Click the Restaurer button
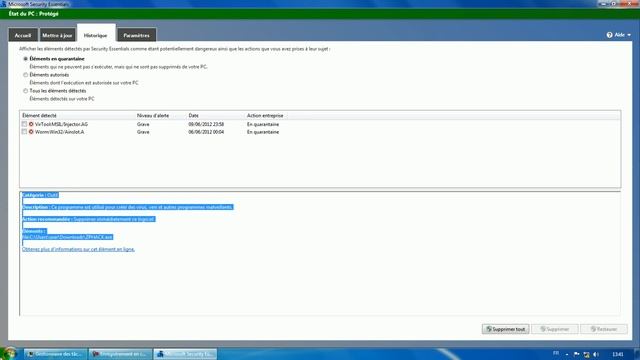640x360 pixels. click(x=604, y=329)
